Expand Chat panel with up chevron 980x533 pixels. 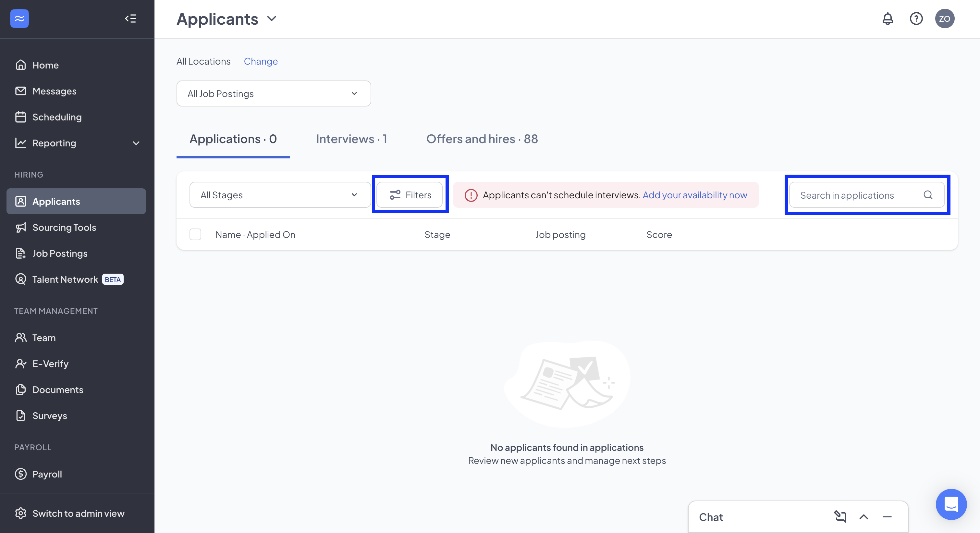864,517
